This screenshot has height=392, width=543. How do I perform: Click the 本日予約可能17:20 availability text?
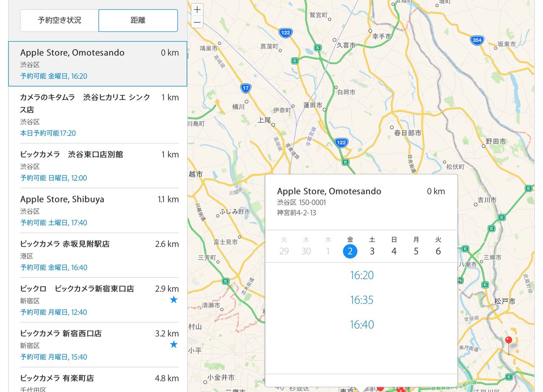click(48, 133)
